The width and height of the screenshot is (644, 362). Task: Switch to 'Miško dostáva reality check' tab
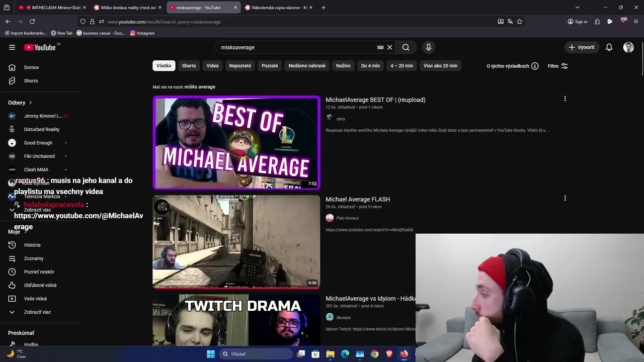127,8
